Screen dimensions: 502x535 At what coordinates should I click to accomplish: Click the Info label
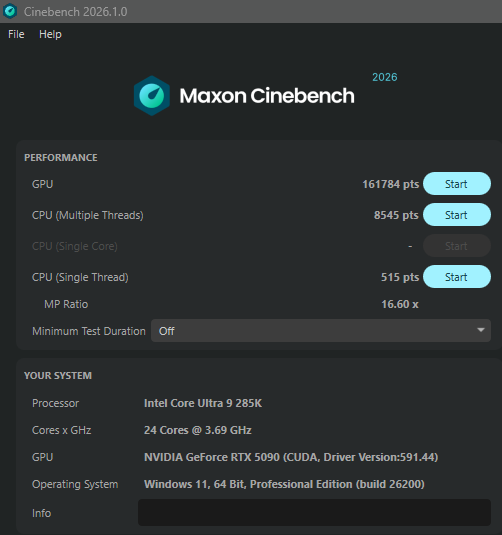coord(41,513)
